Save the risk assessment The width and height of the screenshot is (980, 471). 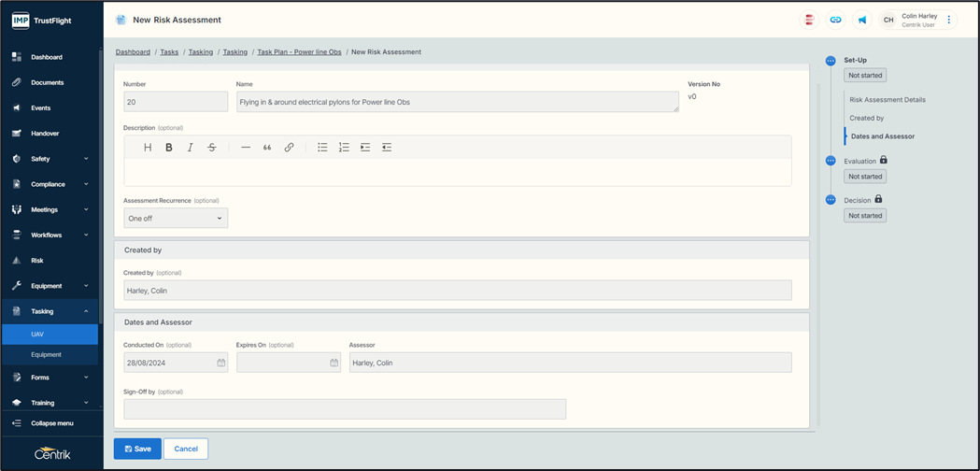pyautogui.click(x=137, y=450)
